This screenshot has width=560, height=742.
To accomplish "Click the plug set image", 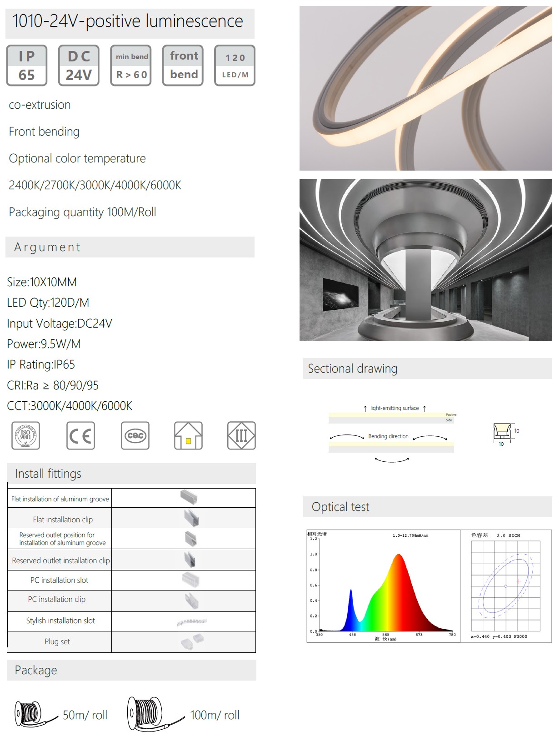I will (193, 641).
